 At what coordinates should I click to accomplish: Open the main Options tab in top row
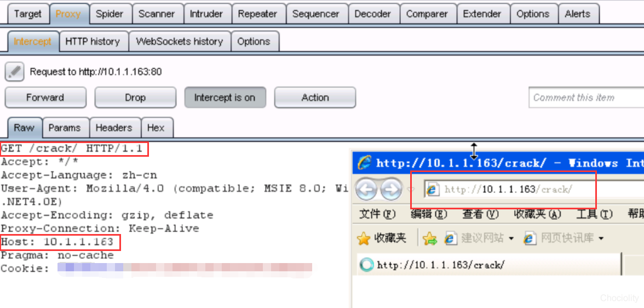point(533,14)
